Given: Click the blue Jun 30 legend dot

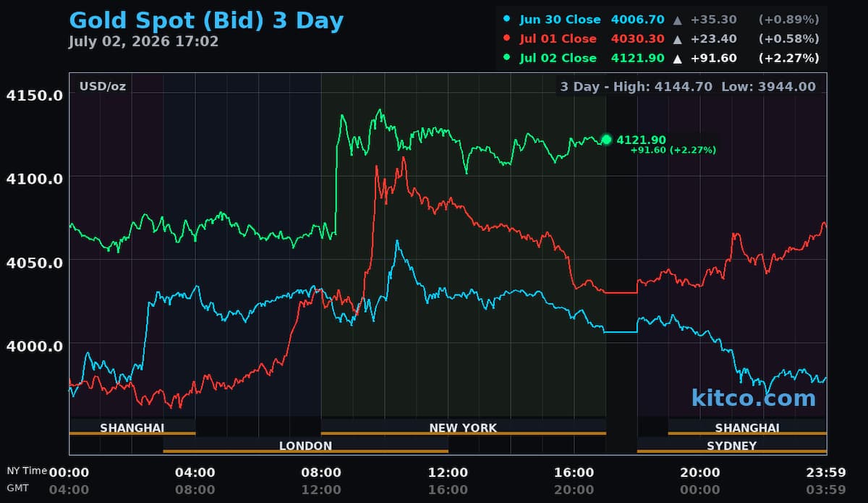Looking at the screenshot, I should coord(507,20).
